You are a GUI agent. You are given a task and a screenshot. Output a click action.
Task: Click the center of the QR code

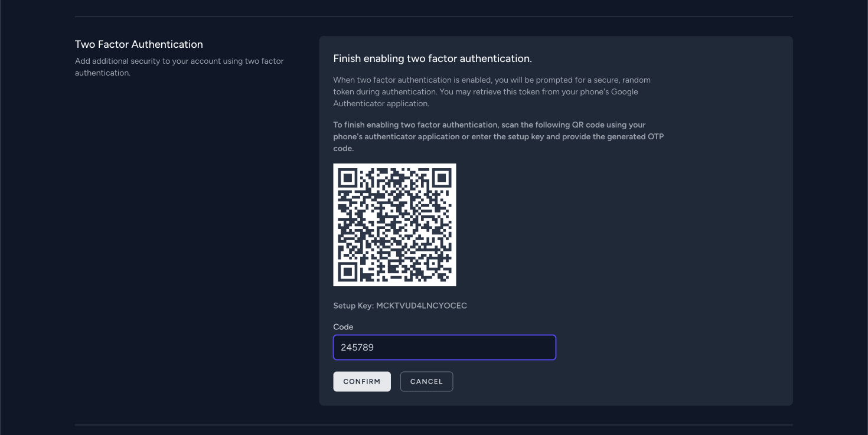[394, 224]
